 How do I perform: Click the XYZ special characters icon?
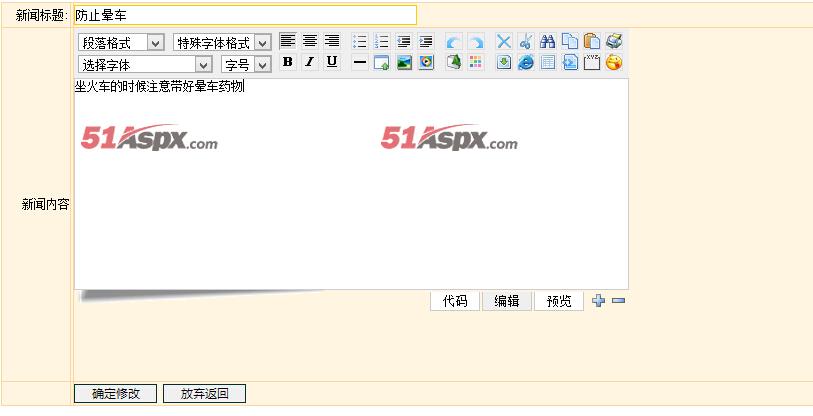592,63
